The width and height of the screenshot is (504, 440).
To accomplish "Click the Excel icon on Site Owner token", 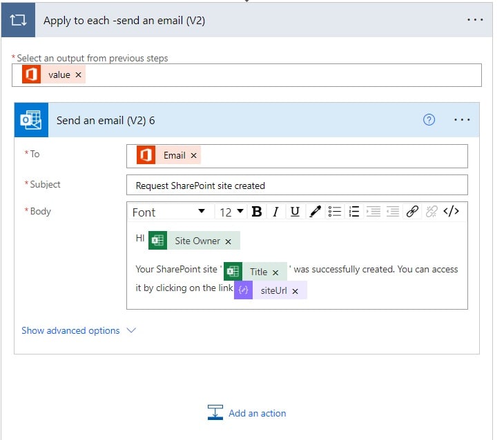I will [157, 240].
